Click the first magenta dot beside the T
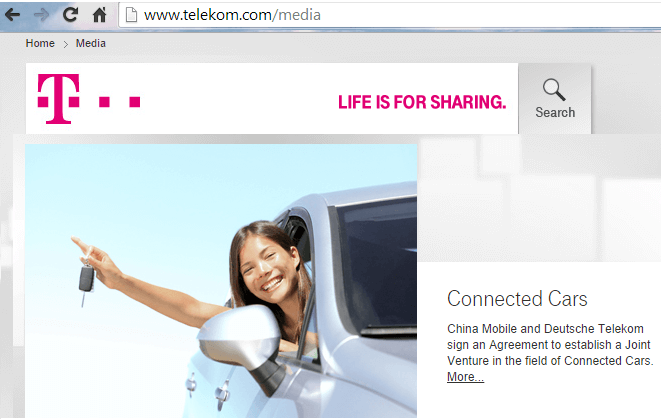Viewport: 661px width, 419px height. point(104,102)
